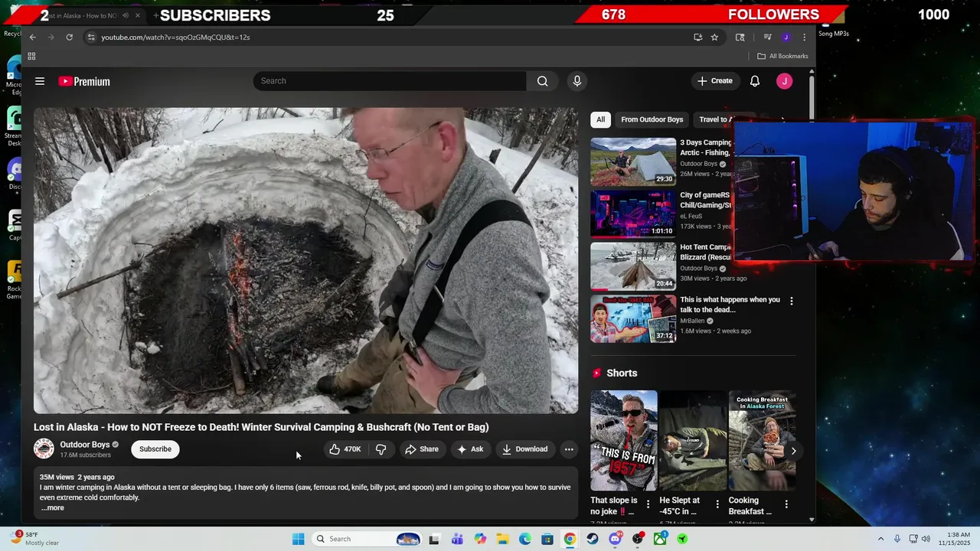Open Xbox app in the taskbar

point(660,539)
